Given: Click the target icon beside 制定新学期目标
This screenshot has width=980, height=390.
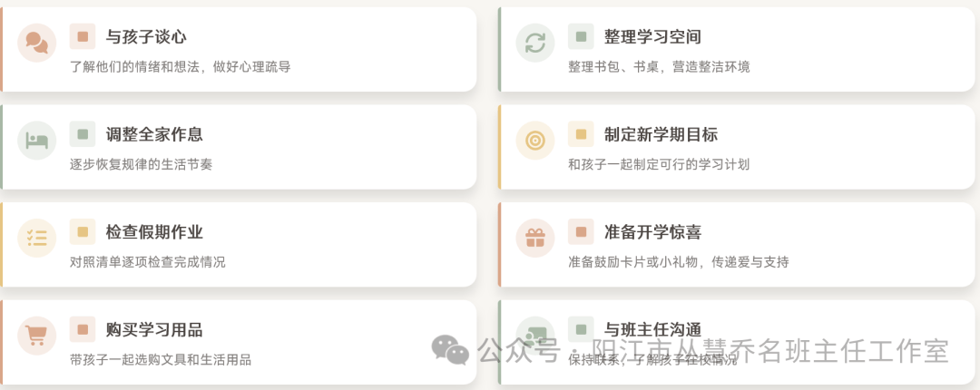Looking at the screenshot, I should (x=535, y=141).
